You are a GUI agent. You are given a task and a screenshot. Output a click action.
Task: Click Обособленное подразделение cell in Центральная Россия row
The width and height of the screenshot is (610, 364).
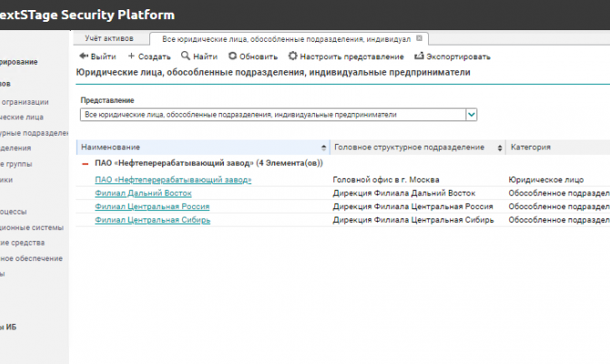pos(559,207)
